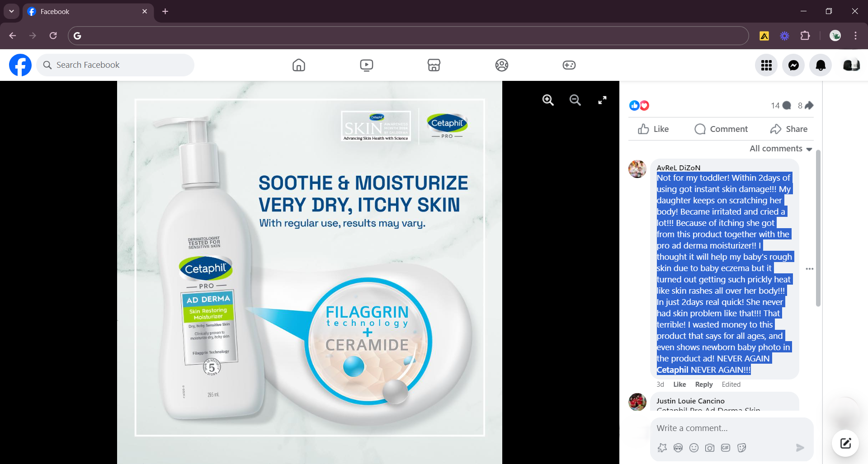Open the account profile menu
The height and width of the screenshot is (464, 868).
click(x=851, y=66)
